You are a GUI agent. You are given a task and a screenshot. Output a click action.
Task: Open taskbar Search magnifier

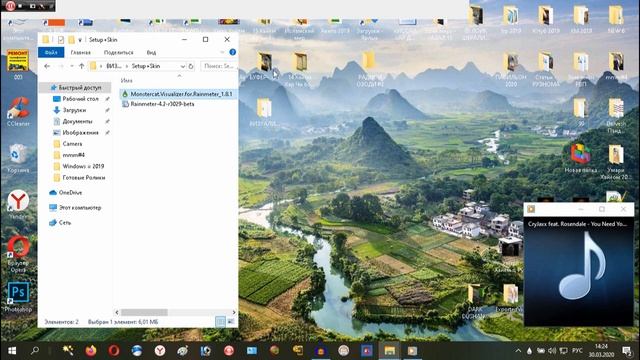click(x=35, y=351)
